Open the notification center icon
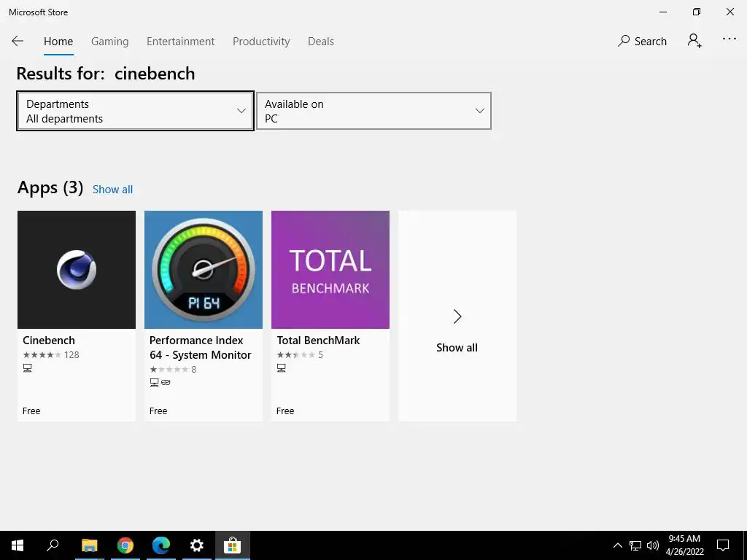The image size is (747, 560). pos(723,545)
